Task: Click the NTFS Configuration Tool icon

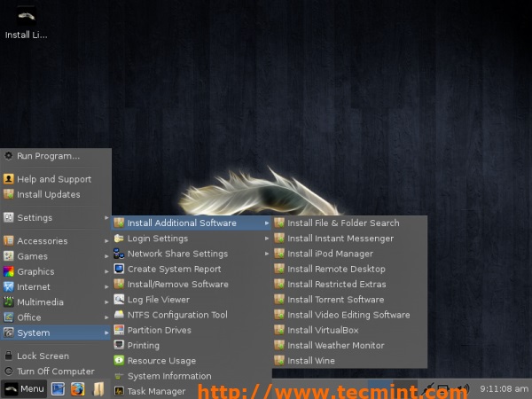Action: (x=119, y=315)
